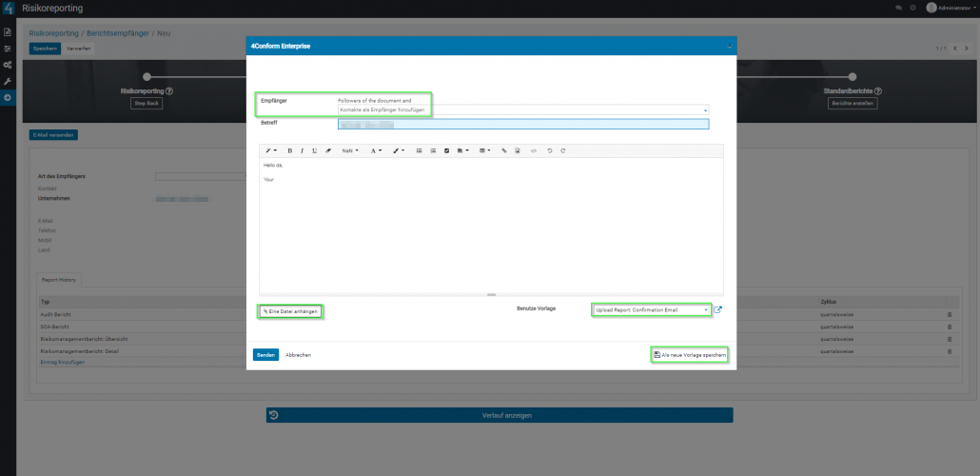Open selected template via external link icon

(718, 309)
